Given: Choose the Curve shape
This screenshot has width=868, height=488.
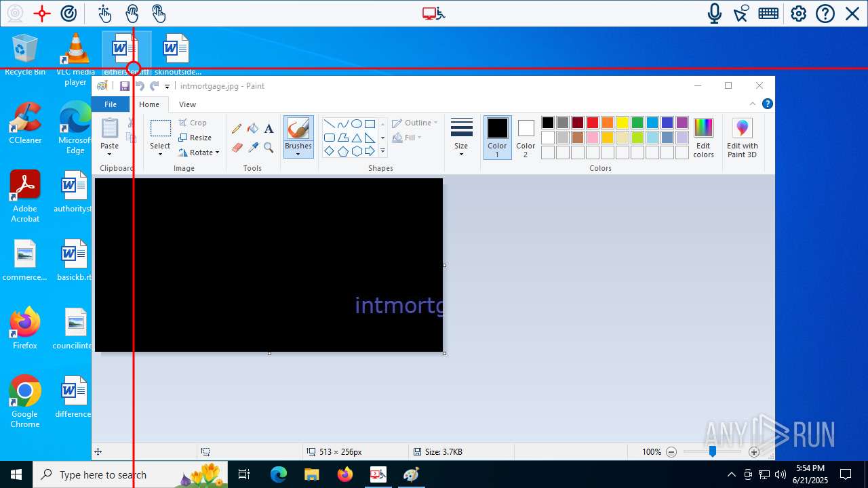Looking at the screenshot, I should coord(342,124).
